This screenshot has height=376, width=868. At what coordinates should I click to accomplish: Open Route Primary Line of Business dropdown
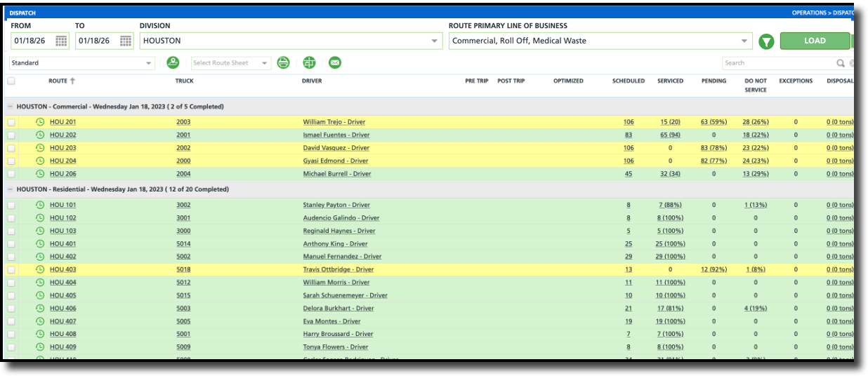click(x=600, y=41)
